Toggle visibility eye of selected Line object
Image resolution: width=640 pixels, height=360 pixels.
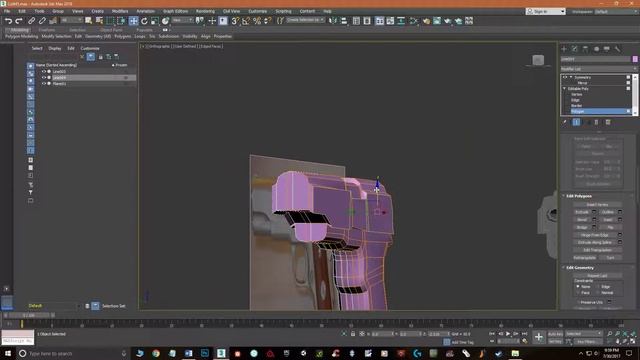[44, 78]
